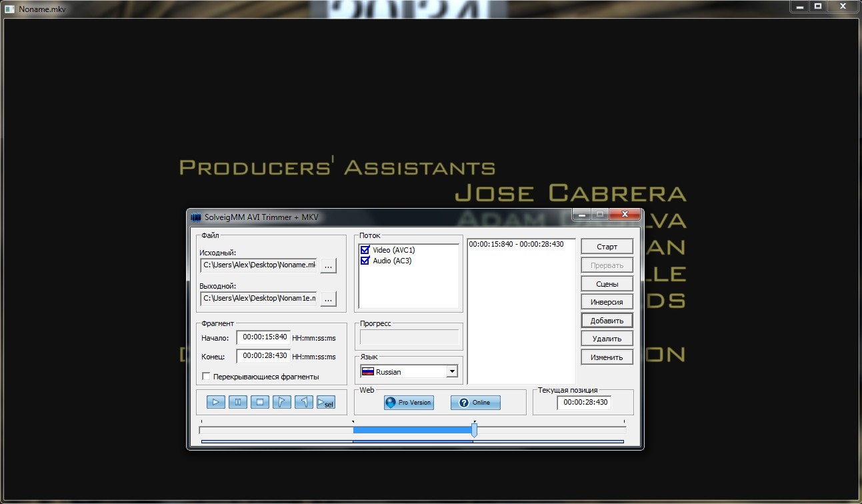The width and height of the screenshot is (862, 504).
Task: Click the Добавить button
Action: (607, 321)
